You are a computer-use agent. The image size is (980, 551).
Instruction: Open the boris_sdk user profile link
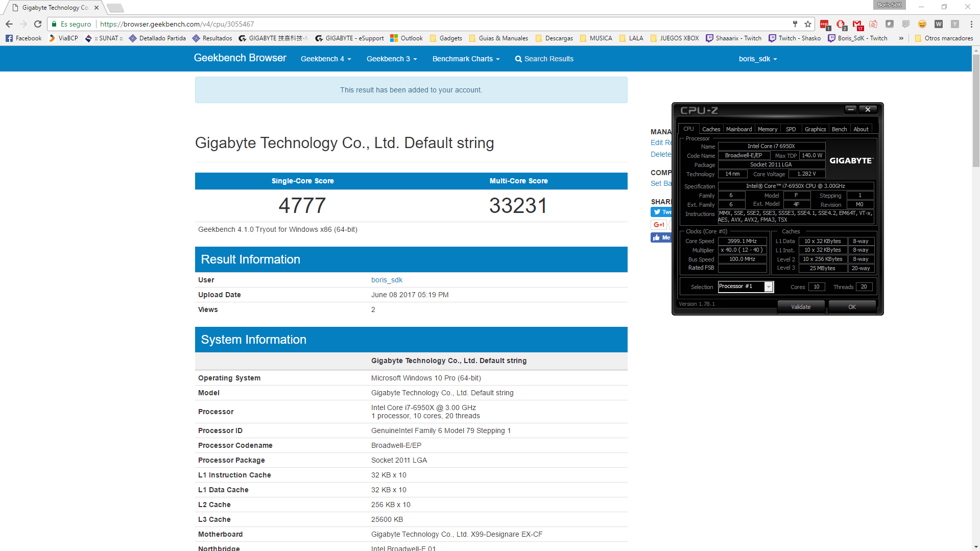click(x=387, y=280)
